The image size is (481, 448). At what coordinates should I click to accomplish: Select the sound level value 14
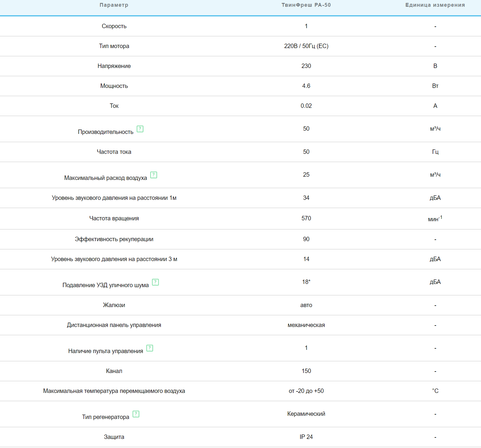pos(306,259)
